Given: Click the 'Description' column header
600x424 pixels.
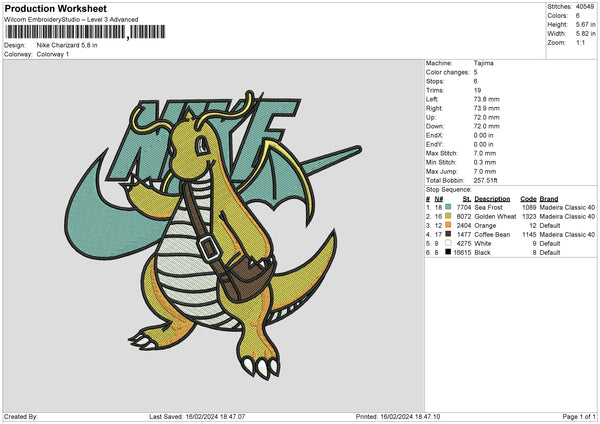Looking at the screenshot, I should tap(492, 199).
